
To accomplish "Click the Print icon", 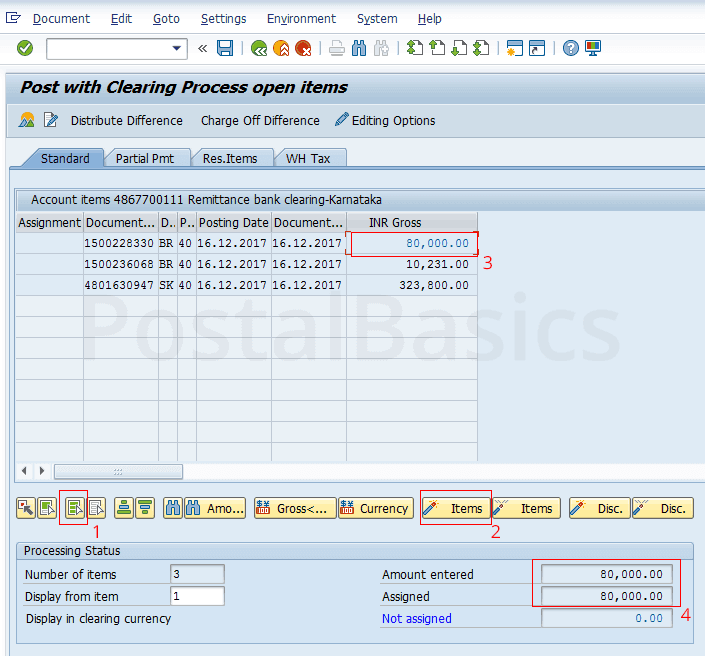I will [337, 48].
